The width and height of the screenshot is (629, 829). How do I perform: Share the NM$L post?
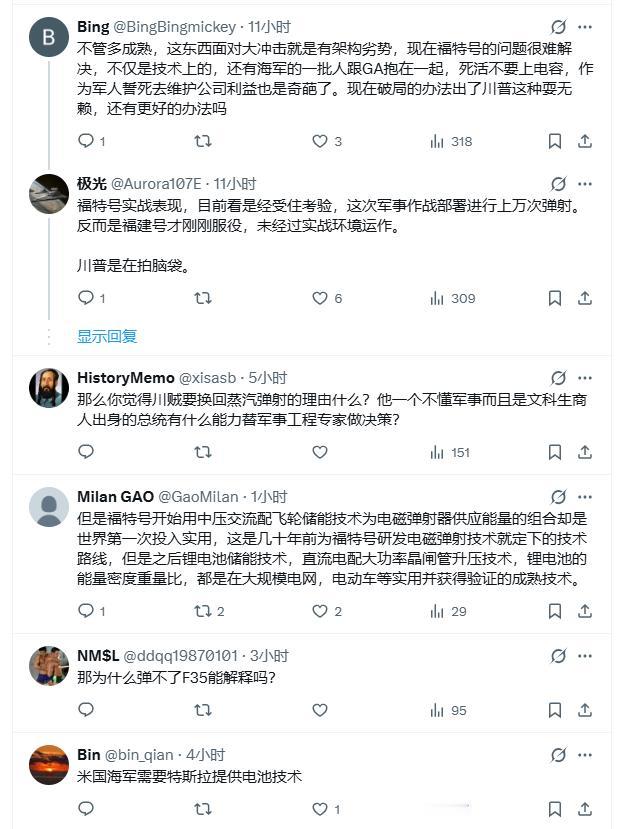coord(585,710)
